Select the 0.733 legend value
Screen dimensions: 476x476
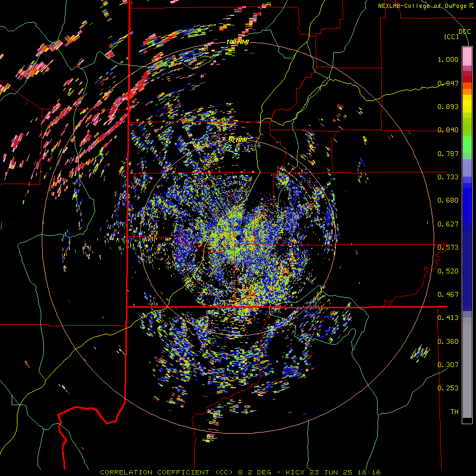448,177
